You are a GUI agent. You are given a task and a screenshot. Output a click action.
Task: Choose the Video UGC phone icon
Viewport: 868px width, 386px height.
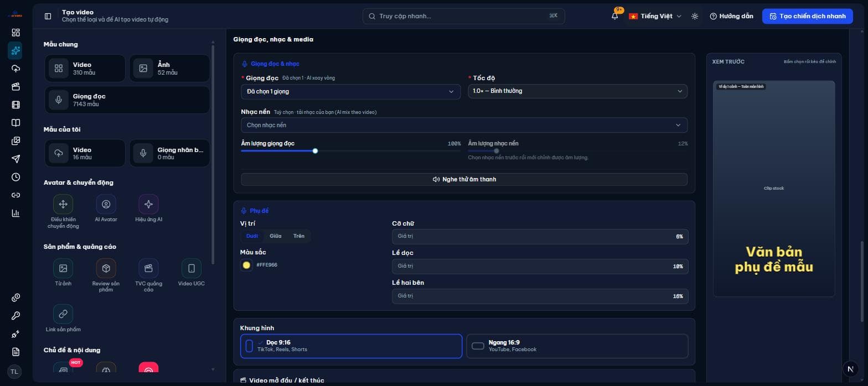click(192, 268)
